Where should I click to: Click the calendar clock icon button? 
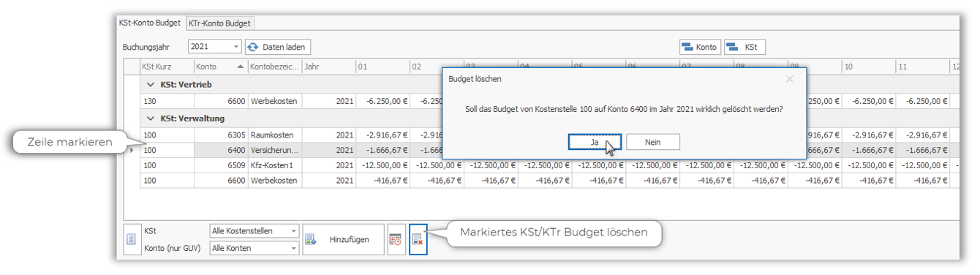point(396,239)
